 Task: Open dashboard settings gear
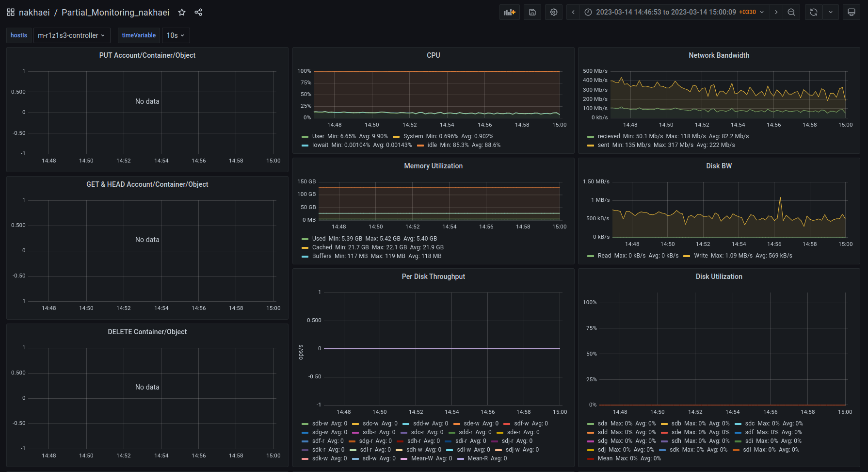click(554, 12)
